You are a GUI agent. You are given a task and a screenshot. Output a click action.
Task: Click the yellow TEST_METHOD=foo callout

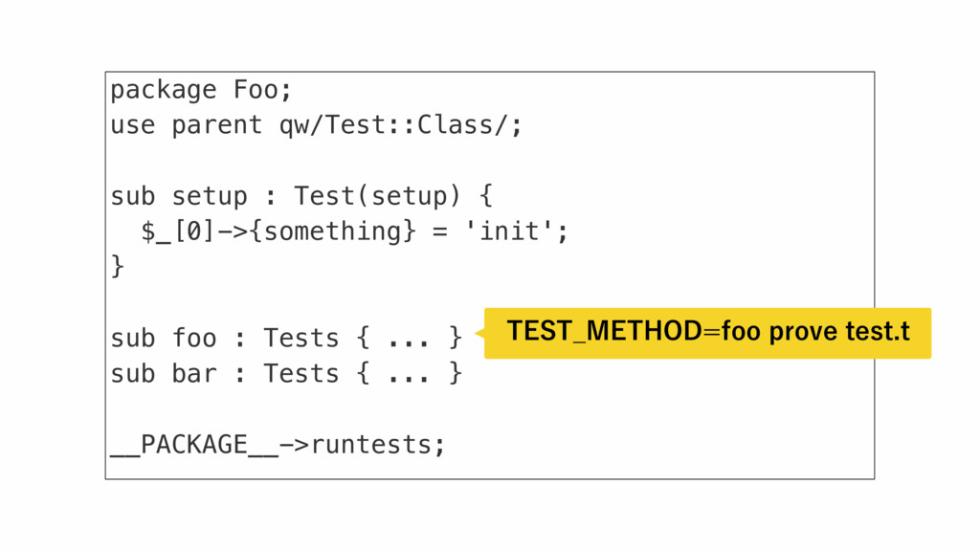[x=707, y=333]
